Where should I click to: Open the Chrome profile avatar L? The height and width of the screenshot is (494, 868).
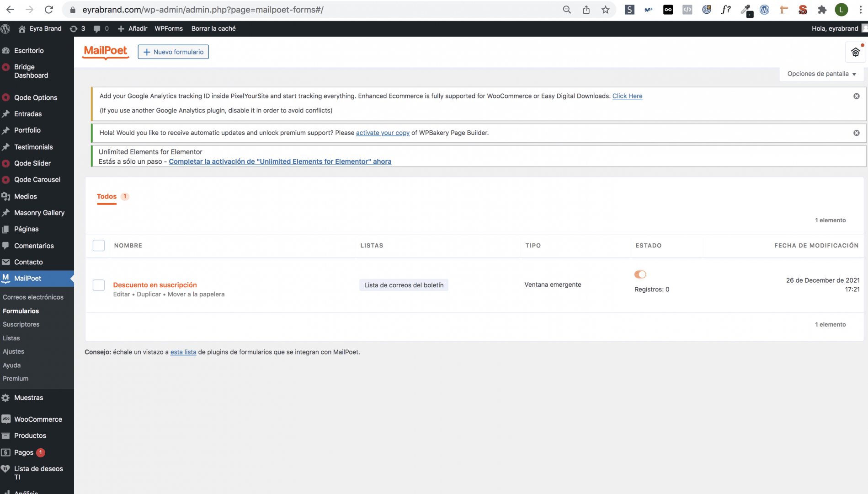(x=841, y=10)
